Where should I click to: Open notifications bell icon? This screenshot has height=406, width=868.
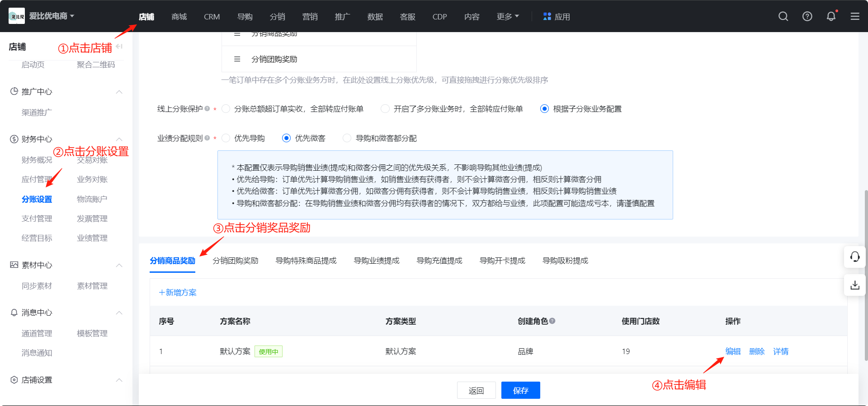831,17
